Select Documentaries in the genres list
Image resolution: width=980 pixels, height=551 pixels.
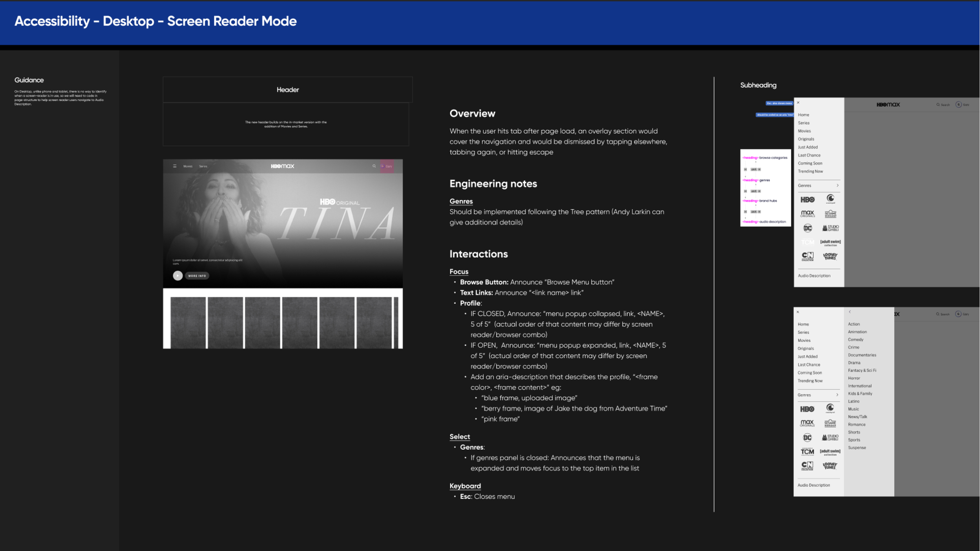pos(862,355)
